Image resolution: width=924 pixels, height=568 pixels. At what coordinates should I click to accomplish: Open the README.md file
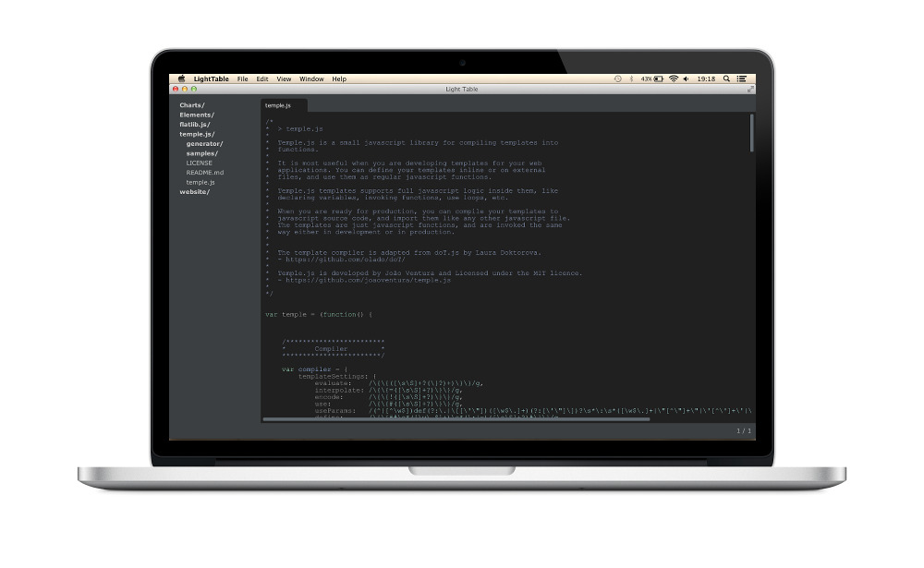coord(205,173)
